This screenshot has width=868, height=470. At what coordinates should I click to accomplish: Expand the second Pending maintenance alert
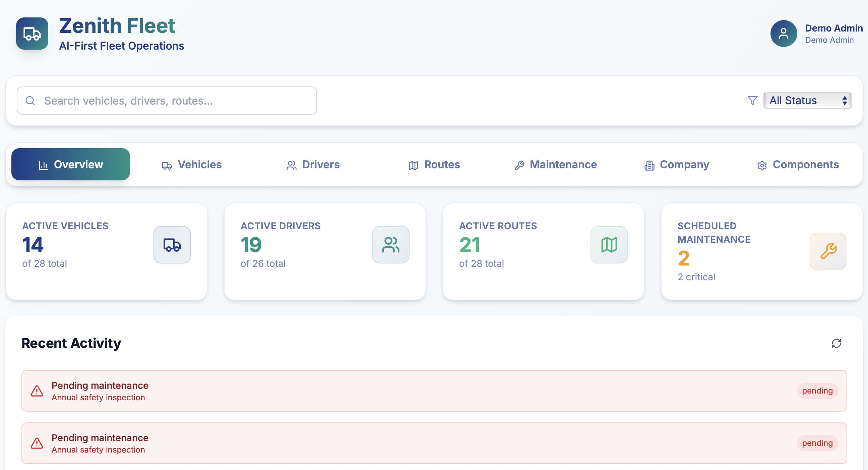(x=434, y=443)
